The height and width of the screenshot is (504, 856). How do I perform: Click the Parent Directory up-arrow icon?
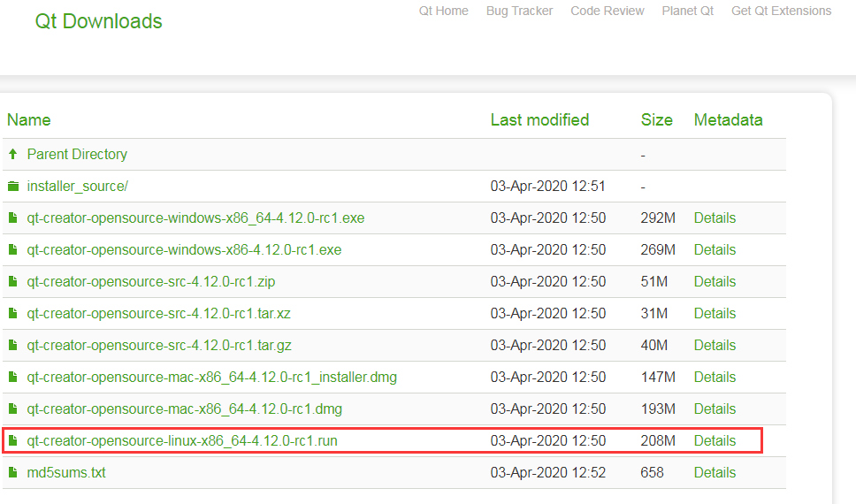click(x=13, y=155)
